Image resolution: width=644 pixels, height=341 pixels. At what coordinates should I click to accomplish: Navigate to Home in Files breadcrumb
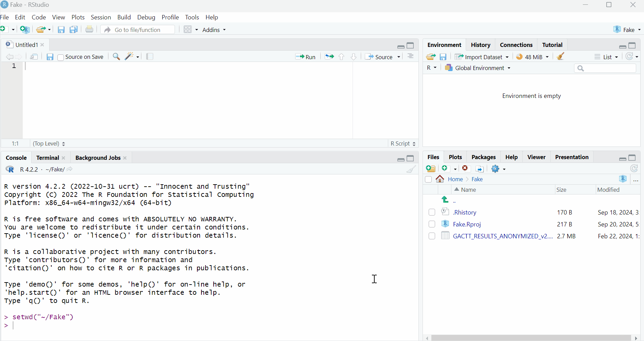pyautogui.click(x=455, y=179)
